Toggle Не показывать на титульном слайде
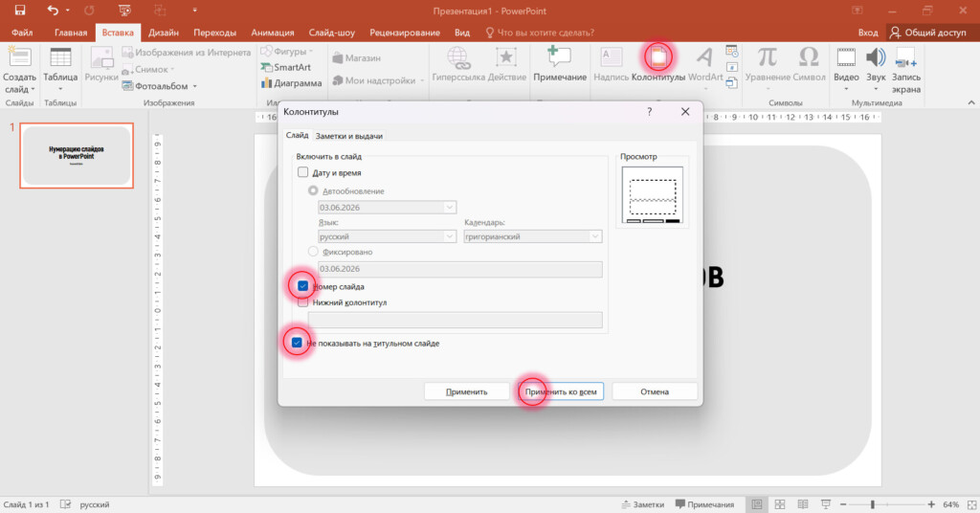Screen dimensions: 980x513 click(297, 343)
